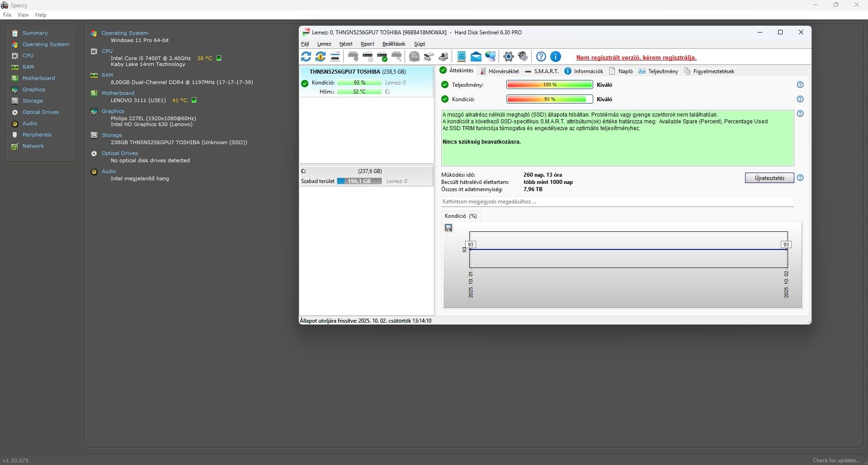
Task: Open the Súgó menu
Action: point(420,44)
